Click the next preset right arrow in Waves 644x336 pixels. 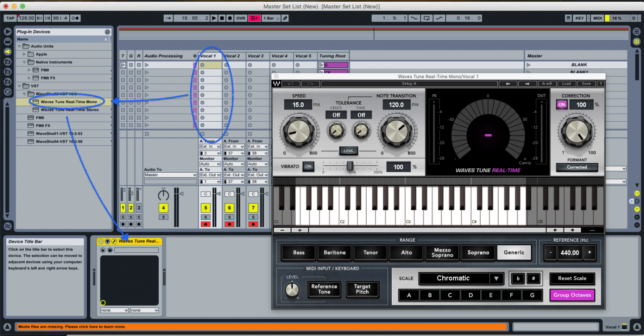tap(527, 84)
